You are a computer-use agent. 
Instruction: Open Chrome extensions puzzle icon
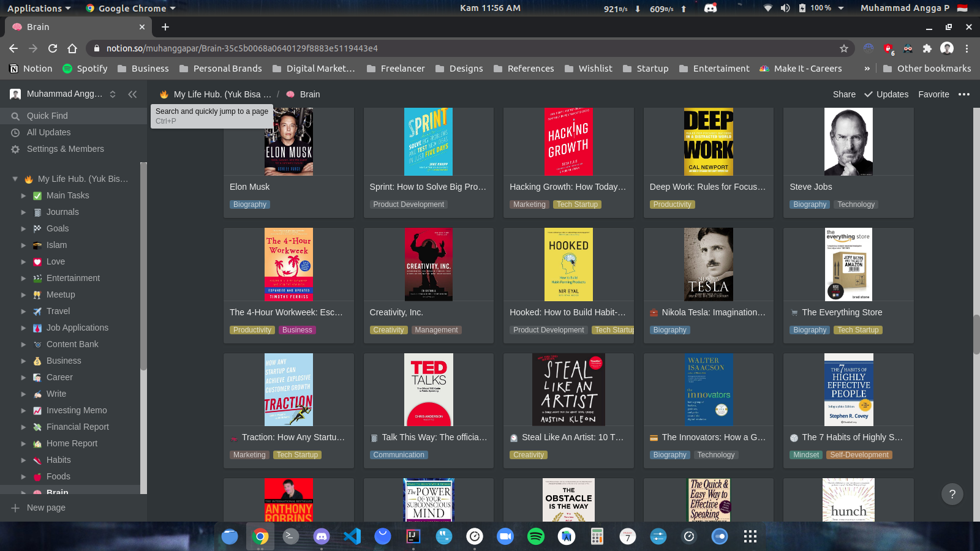point(927,48)
